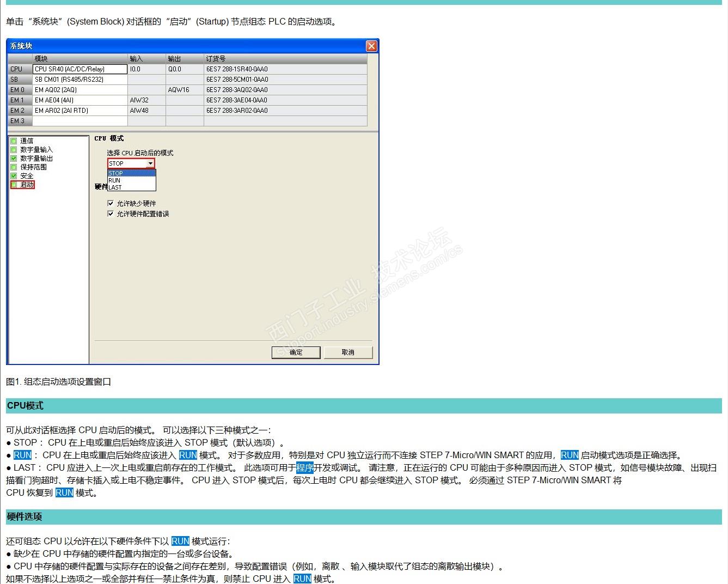Open the CPU startup mode combo box
The image size is (728, 584).
131,163
